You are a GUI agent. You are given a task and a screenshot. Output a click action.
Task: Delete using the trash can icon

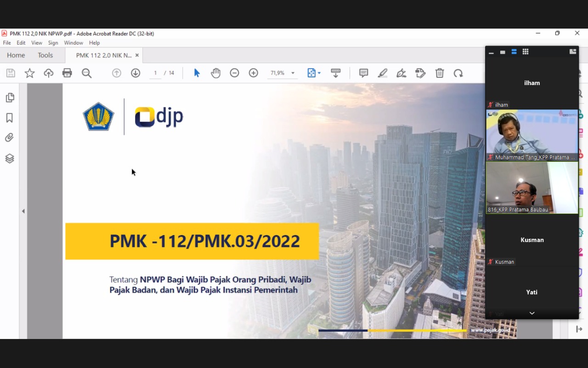point(440,73)
